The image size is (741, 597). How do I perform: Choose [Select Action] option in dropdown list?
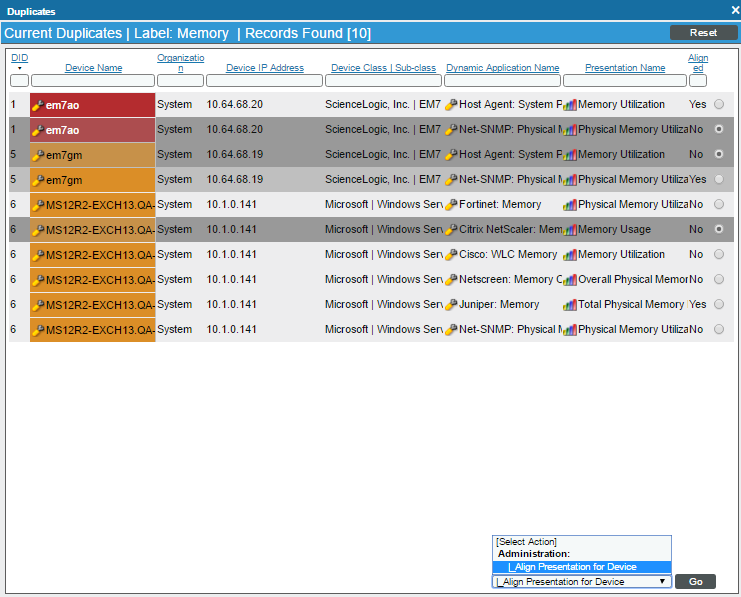click(x=582, y=542)
